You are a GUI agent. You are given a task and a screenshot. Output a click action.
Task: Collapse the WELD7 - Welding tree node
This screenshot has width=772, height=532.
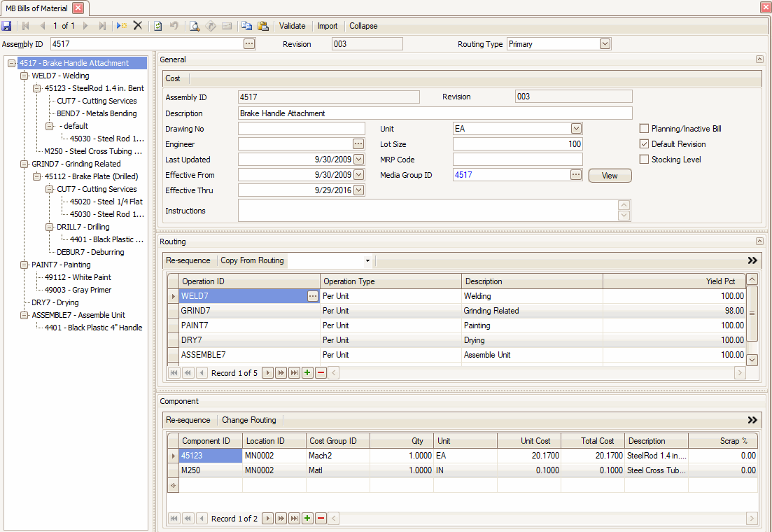click(x=24, y=76)
